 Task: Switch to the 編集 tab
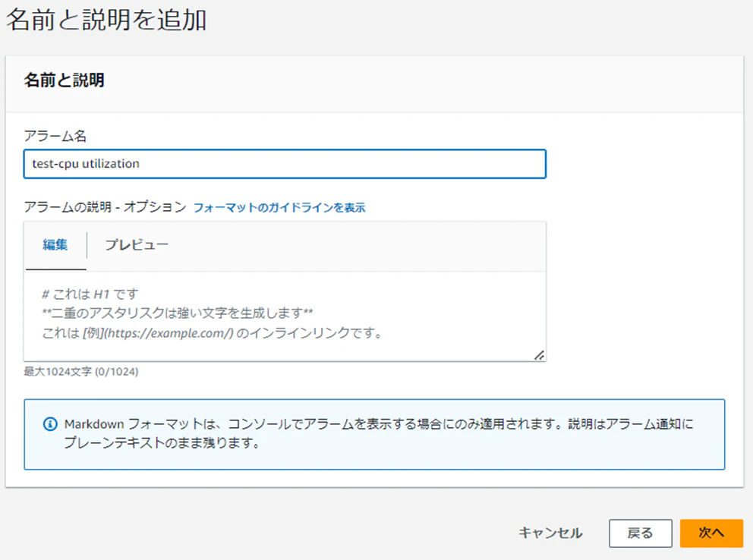point(55,245)
